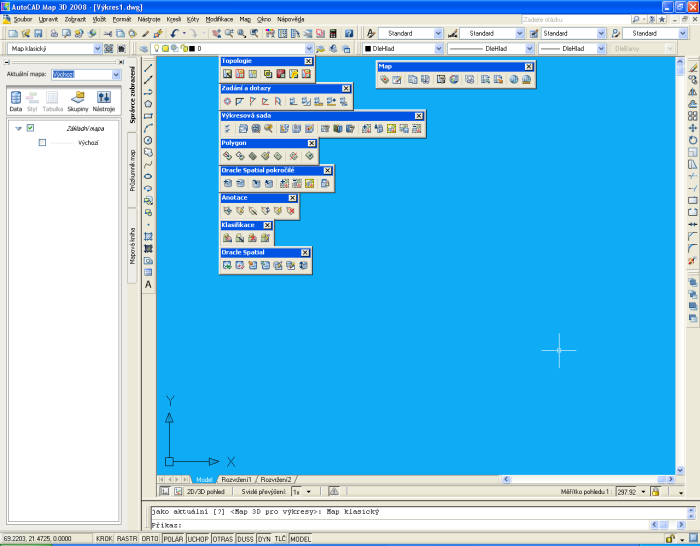Toggle OTRAS tracking in status bar
This screenshot has height=546, width=700.
223,539
